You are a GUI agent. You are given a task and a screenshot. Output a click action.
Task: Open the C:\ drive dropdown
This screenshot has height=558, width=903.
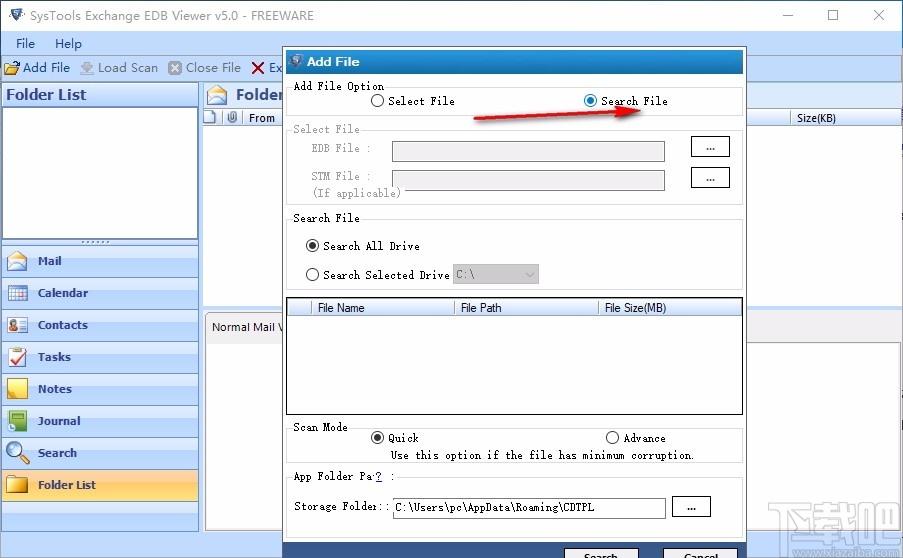coord(496,275)
